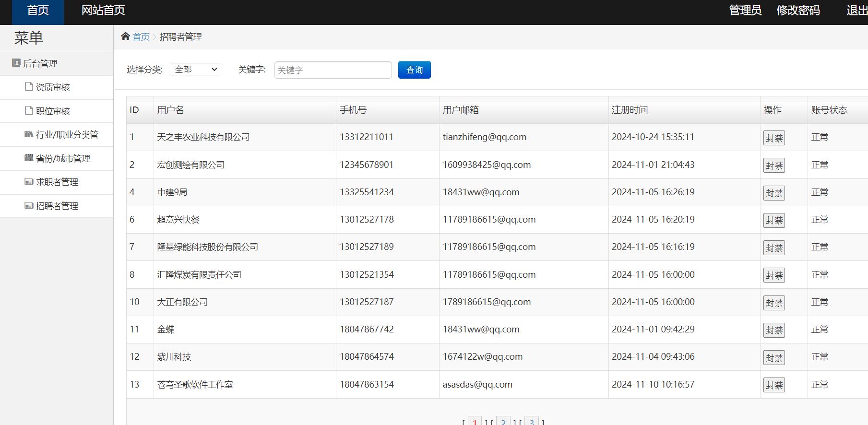Focus the 关键字 search input field
868x425 pixels.
point(333,70)
